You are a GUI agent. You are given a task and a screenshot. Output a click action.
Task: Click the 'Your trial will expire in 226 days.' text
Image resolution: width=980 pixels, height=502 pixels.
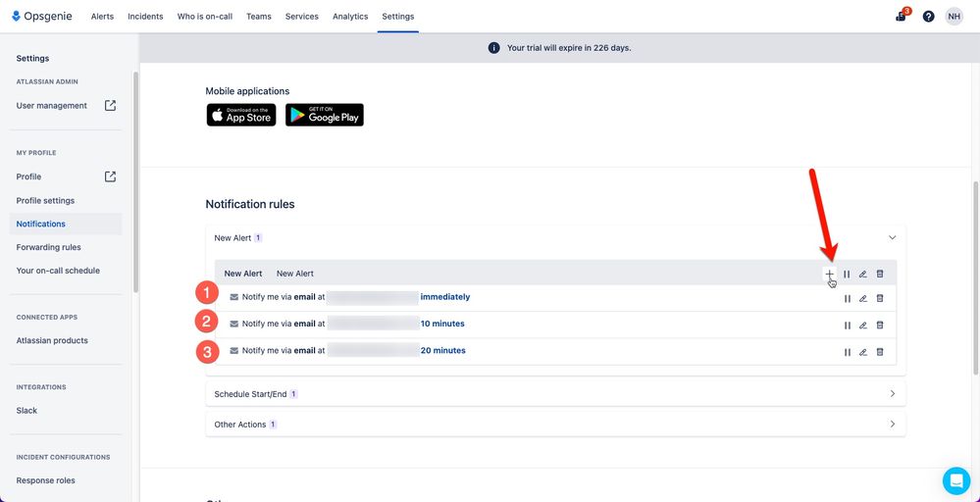click(x=569, y=48)
